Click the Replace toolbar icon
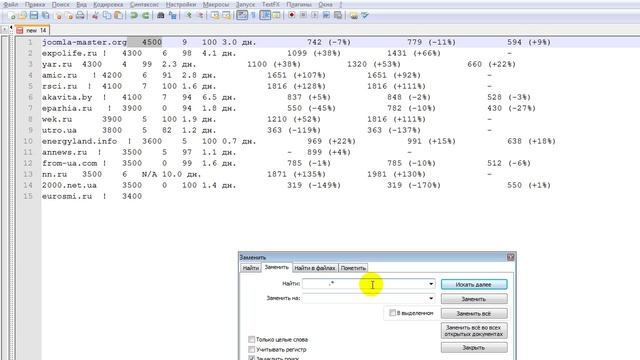This screenshot has height=360, width=640. tap(172, 16)
